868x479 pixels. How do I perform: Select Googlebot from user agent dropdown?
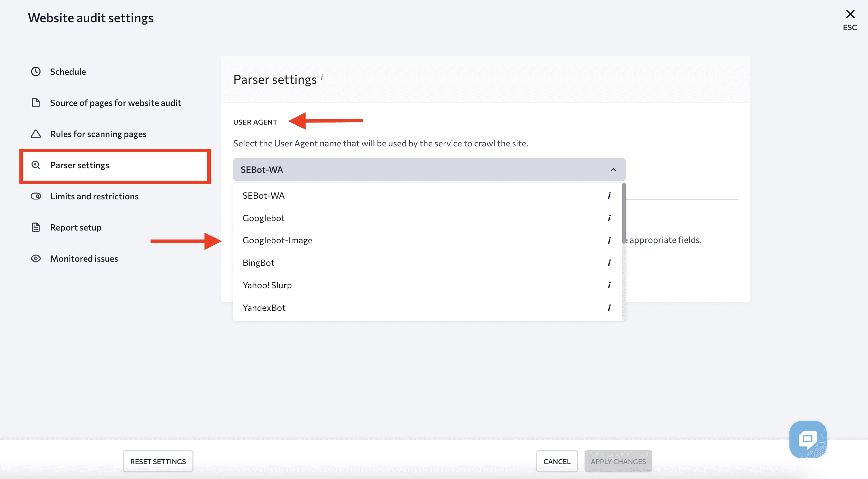click(264, 218)
